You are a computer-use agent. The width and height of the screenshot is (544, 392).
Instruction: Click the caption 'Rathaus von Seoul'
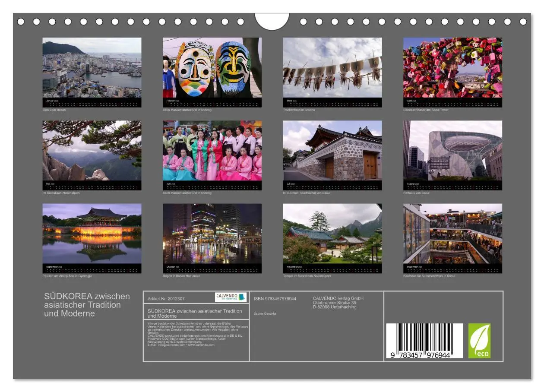[x=416, y=193]
